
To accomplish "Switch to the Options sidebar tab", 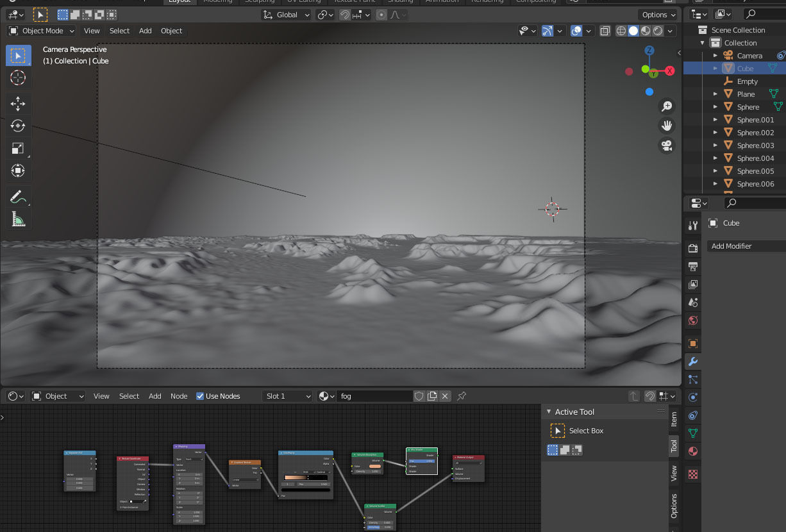I will click(674, 506).
